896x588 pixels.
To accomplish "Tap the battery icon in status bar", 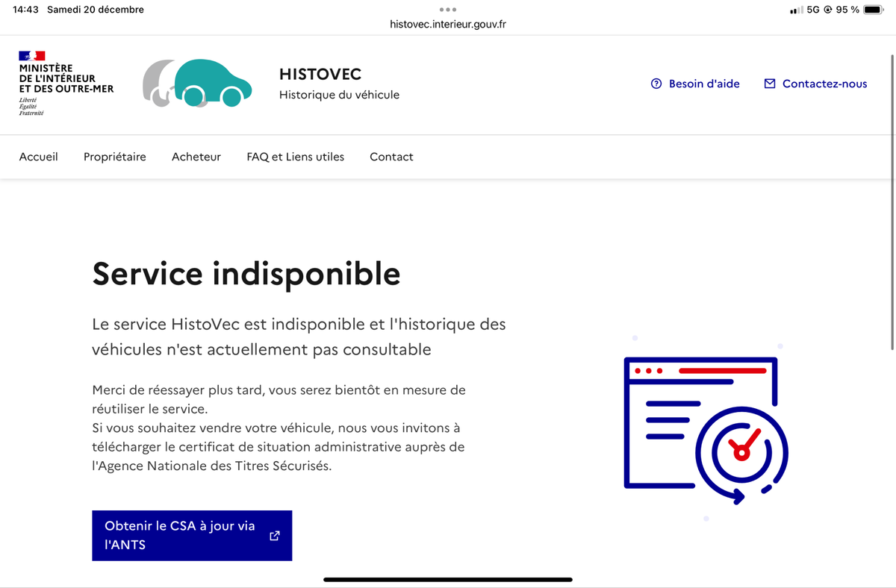I will click(874, 10).
